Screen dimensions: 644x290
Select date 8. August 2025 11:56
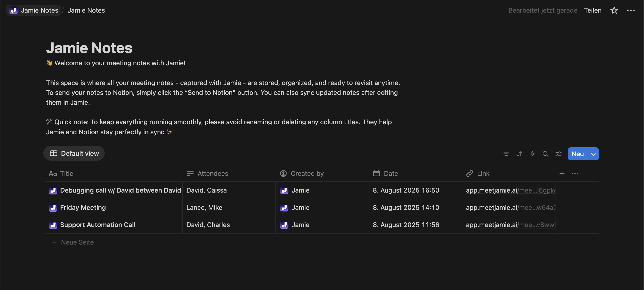pos(406,225)
